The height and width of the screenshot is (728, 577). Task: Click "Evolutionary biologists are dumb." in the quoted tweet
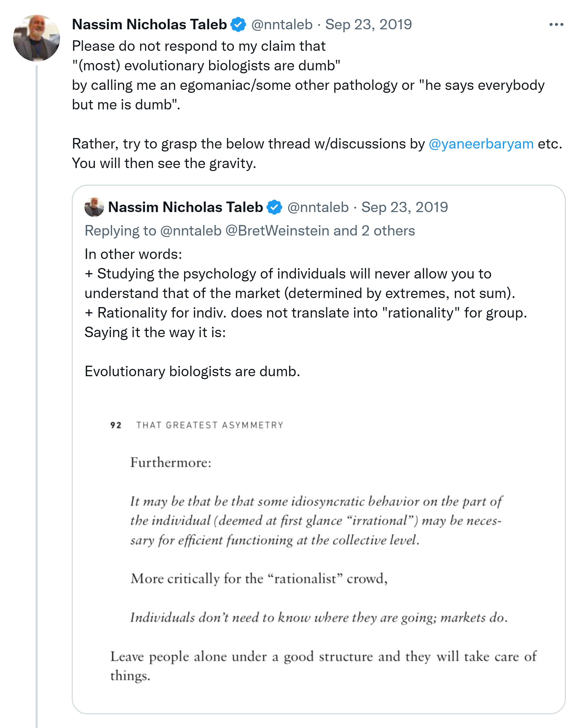click(192, 371)
